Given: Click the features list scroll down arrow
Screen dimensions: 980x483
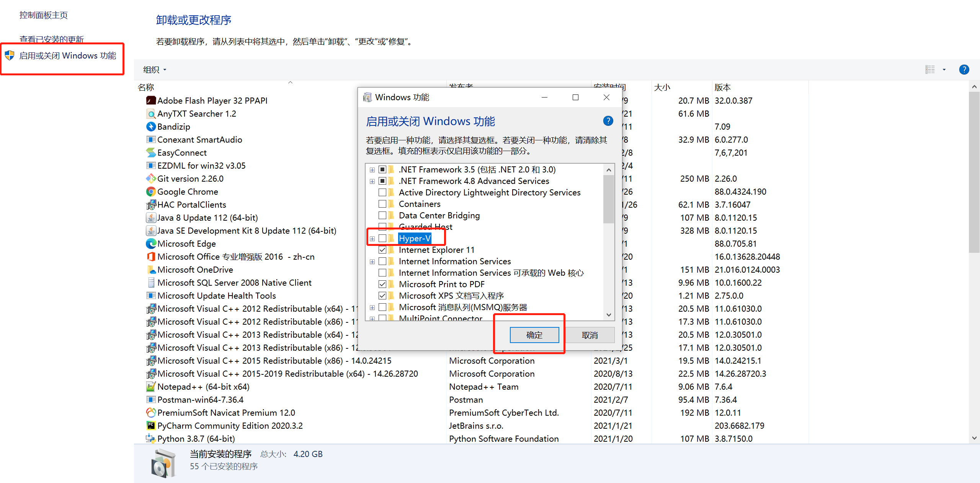Looking at the screenshot, I should click(x=609, y=315).
